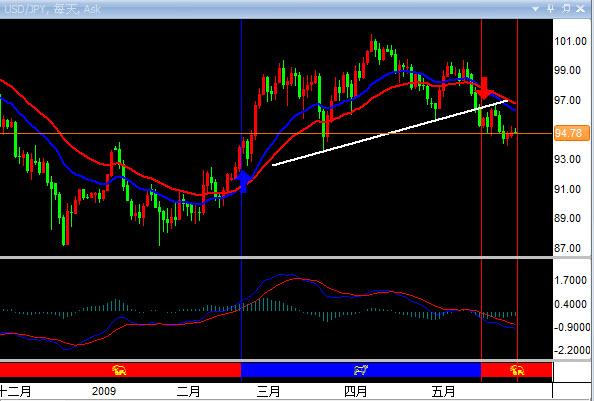
Task: Select the USD/JPY chart title text
Action: [52, 9]
